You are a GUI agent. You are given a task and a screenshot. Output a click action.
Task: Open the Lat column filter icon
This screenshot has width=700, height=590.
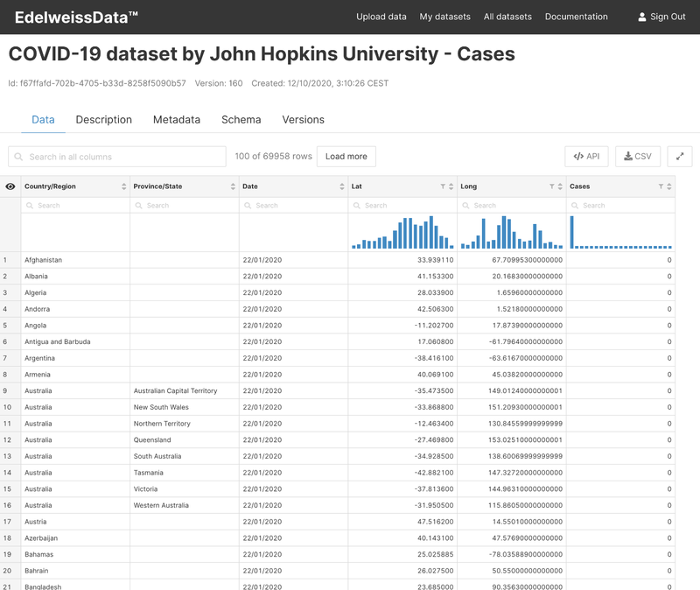click(443, 186)
